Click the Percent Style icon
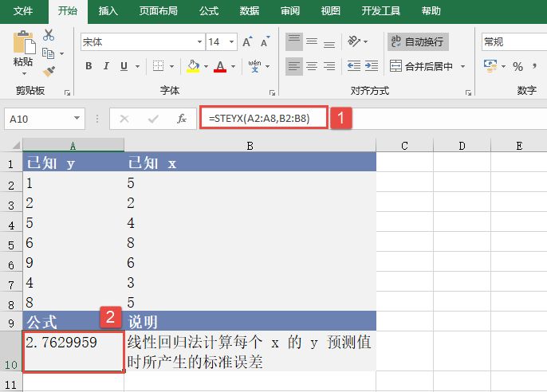Image resolution: width=547 pixels, height=392 pixels. click(517, 67)
